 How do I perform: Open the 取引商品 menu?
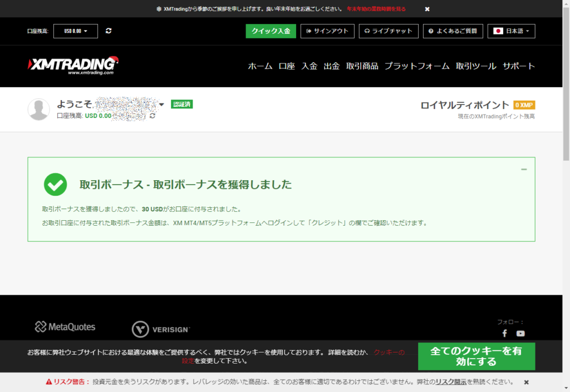click(362, 66)
